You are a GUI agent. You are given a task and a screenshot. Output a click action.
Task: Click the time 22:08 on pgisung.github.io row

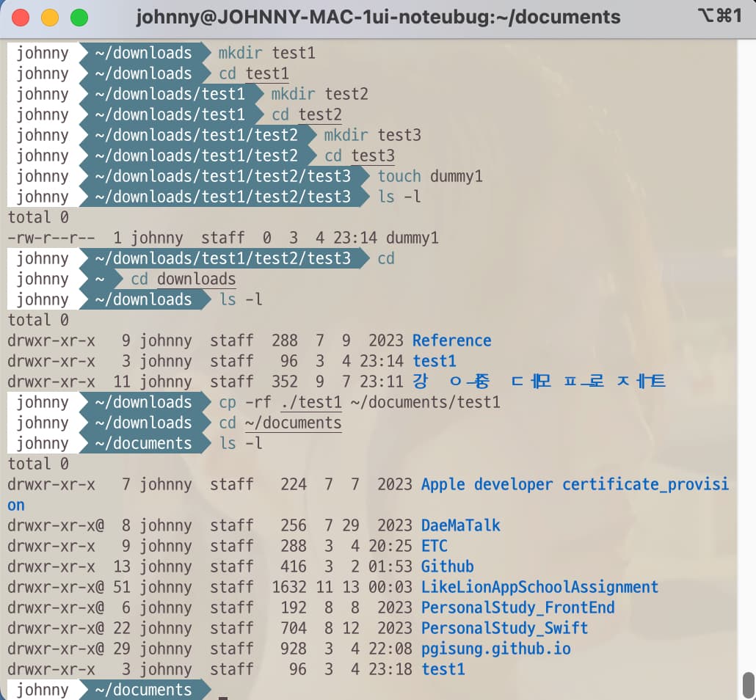coord(390,649)
